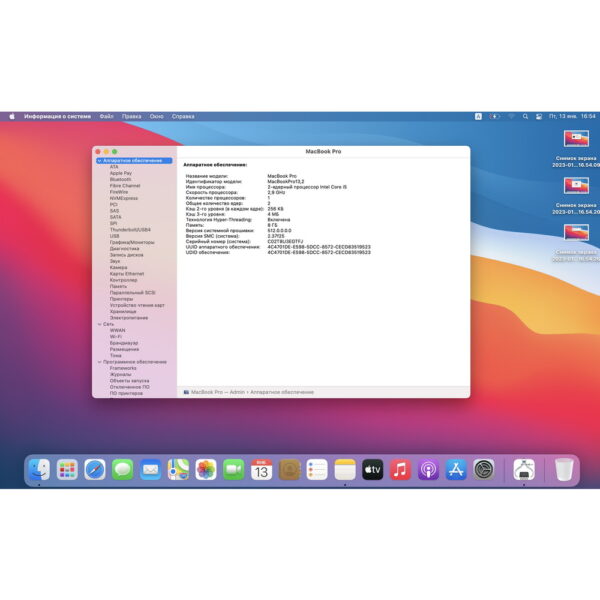Select ATA in the sidebar
The height and width of the screenshot is (600, 600).
pos(114,167)
